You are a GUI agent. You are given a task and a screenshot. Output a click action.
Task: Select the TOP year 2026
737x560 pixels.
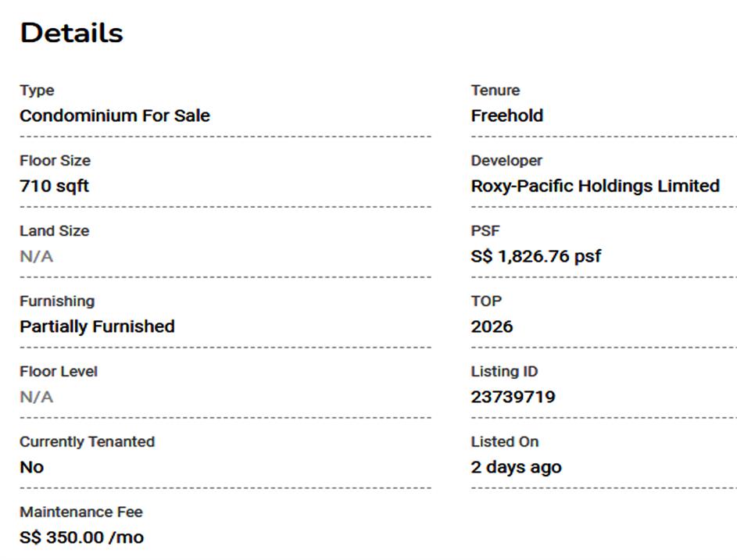492,326
